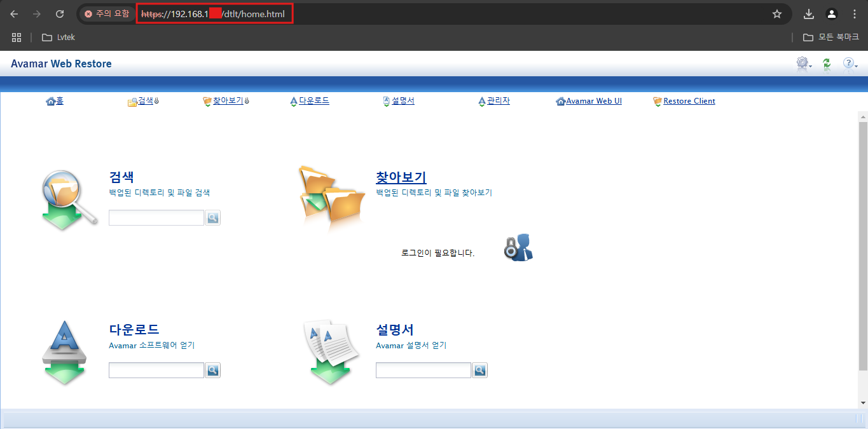Click the home icon beside 홈
The height and width of the screenshot is (429, 868).
[51, 101]
